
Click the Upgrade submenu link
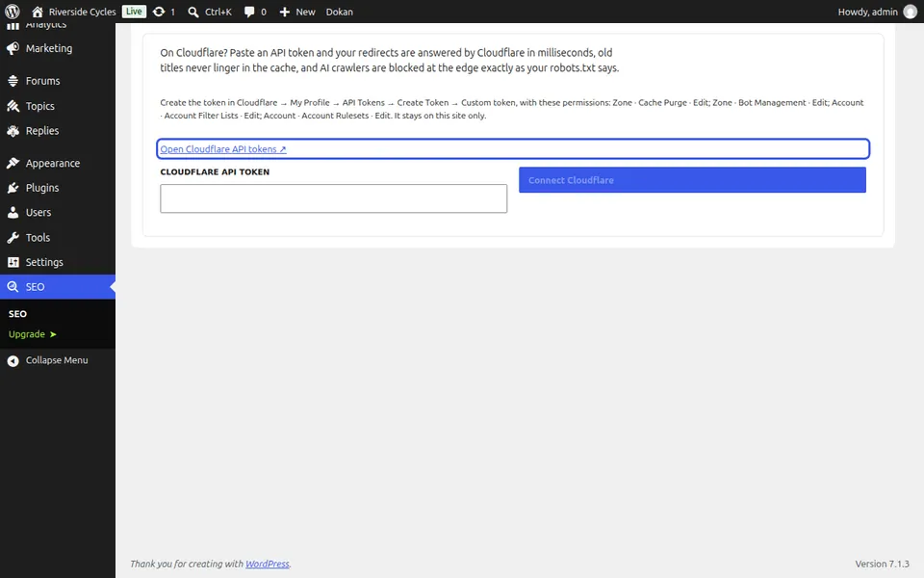coord(32,334)
